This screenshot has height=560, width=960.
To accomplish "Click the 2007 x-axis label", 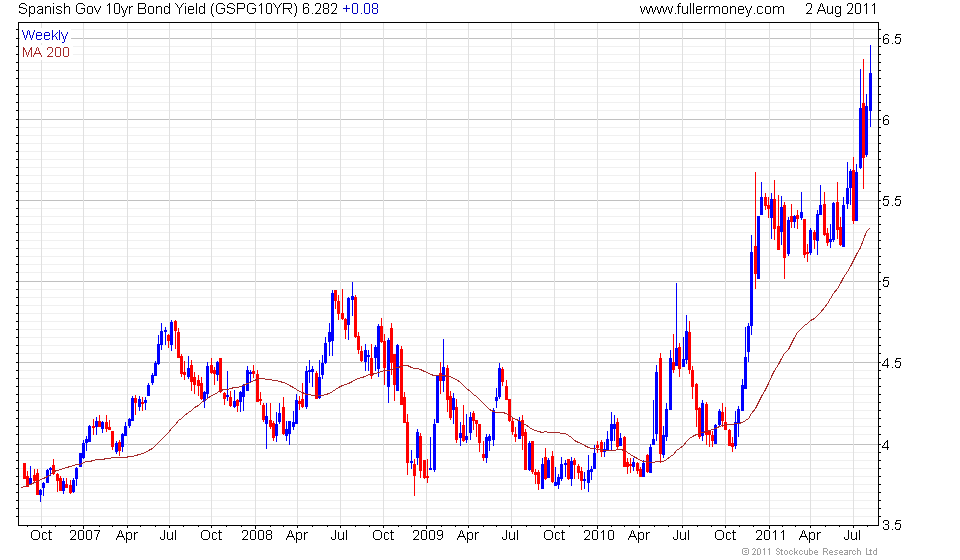I will 84,536.
